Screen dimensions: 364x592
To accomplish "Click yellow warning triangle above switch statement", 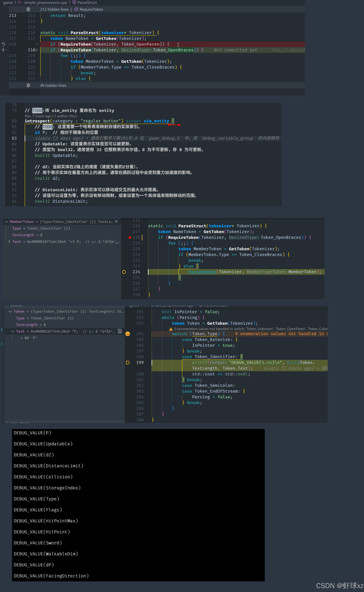I will (171, 329).
